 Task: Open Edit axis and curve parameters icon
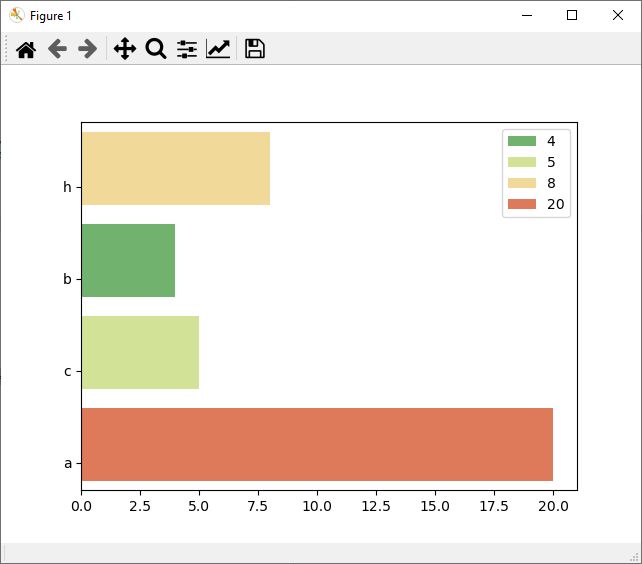point(218,49)
